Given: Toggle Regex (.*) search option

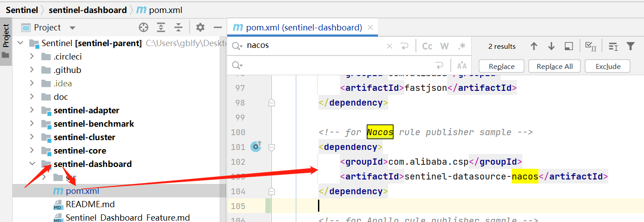Looking at the screenshot, I should tap(462, 46).
